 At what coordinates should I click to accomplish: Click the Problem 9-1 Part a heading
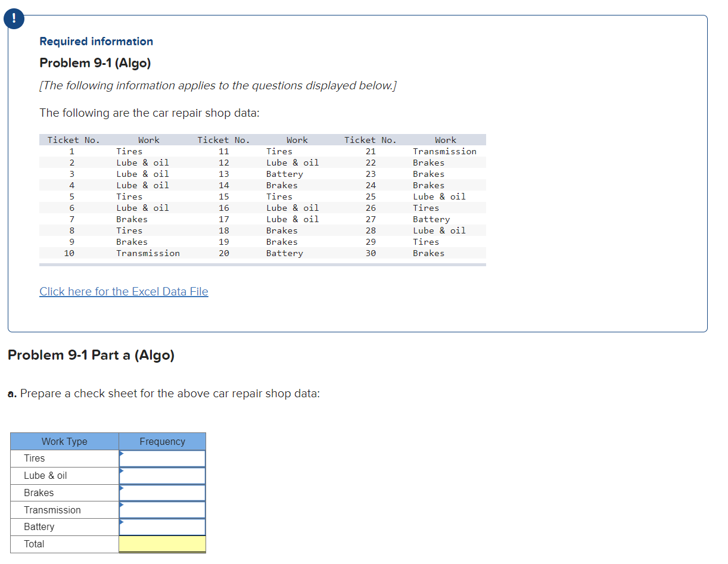[91, 354]
